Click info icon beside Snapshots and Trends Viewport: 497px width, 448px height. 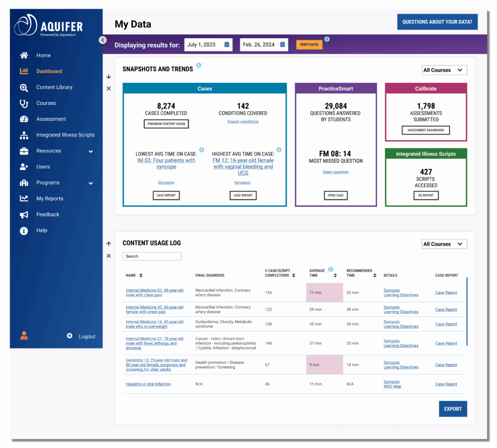(199, 66)
